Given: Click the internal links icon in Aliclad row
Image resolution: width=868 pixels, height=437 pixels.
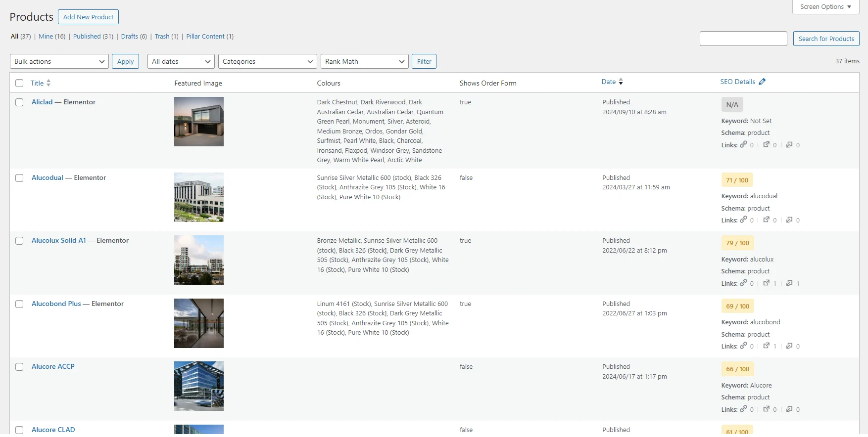Looking at the screenshot, I should (x=743, y=144).
